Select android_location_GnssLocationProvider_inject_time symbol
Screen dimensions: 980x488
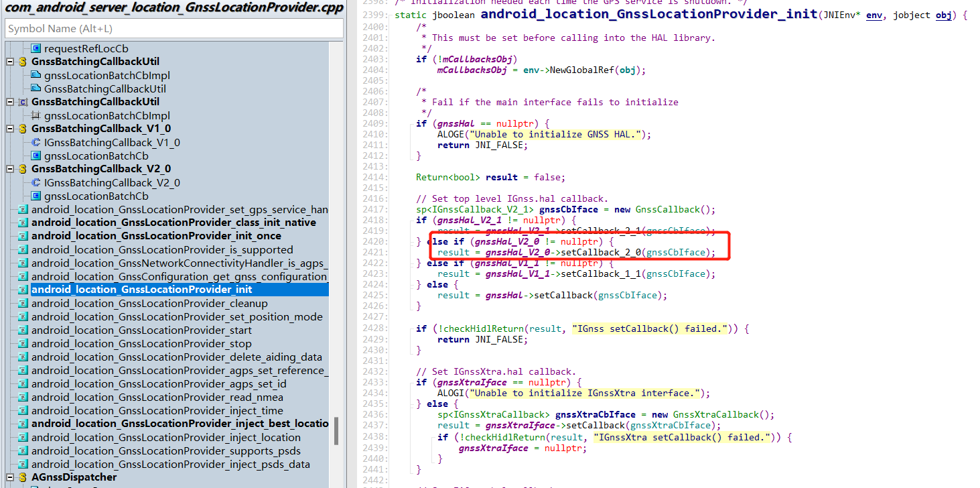click(157, 410)
